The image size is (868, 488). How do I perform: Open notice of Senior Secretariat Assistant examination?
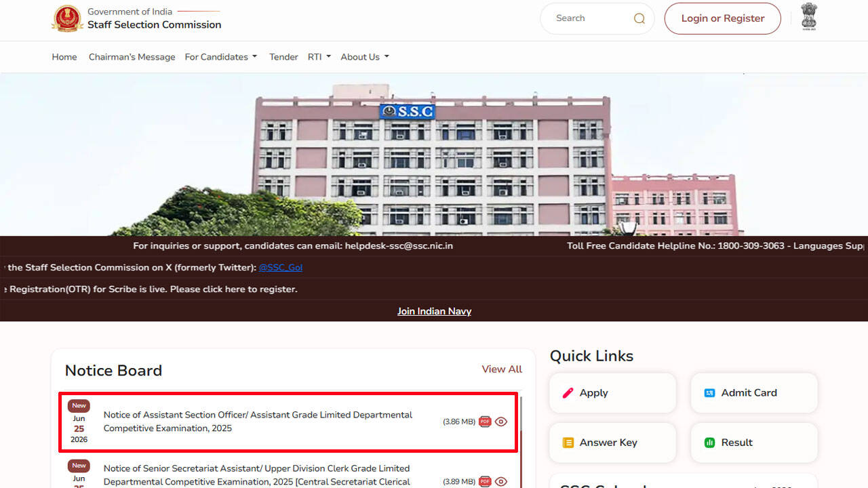pyautogui.click(x=257, y=475)
